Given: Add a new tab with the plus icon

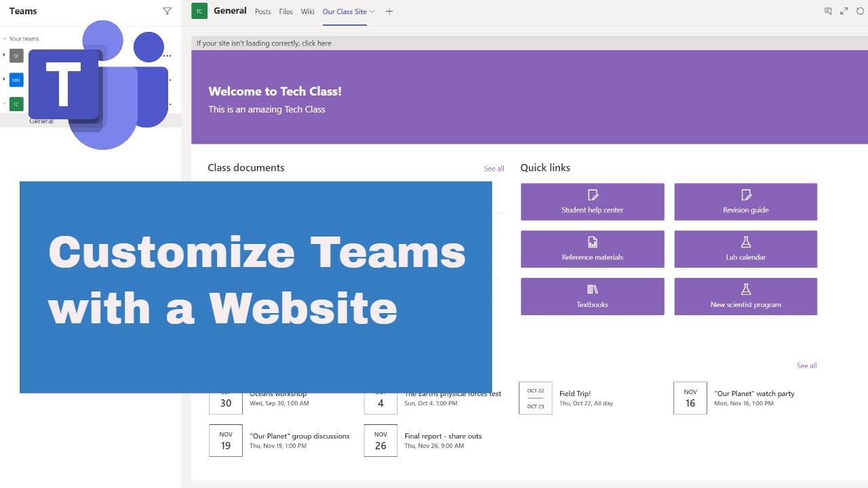Looking at the screenshot, I should 389,12.
